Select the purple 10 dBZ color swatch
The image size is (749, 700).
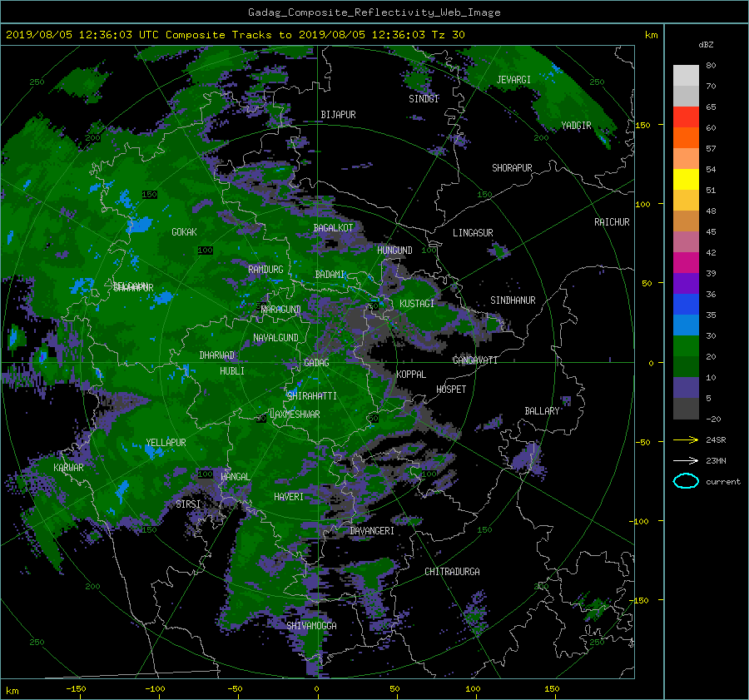[x=686, y=387]
